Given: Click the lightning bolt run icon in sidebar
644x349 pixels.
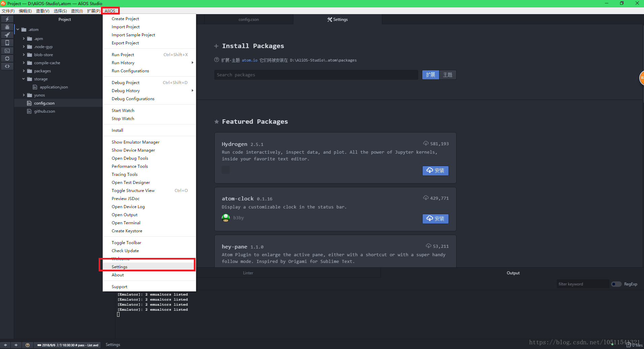Looking at the screenshot, I should [7, 19].
